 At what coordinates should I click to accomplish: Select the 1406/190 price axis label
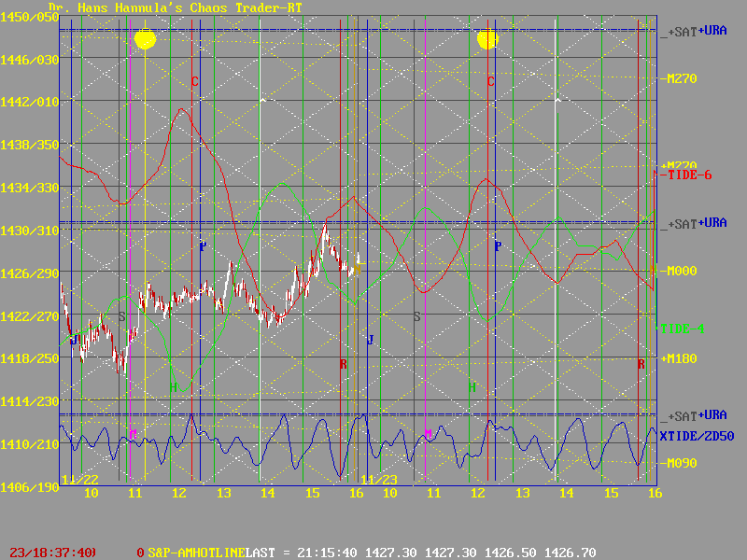[x=30, y=487]
